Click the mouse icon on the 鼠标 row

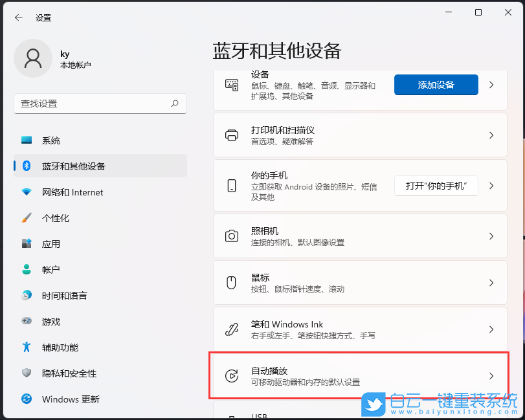tap(231, 283)
